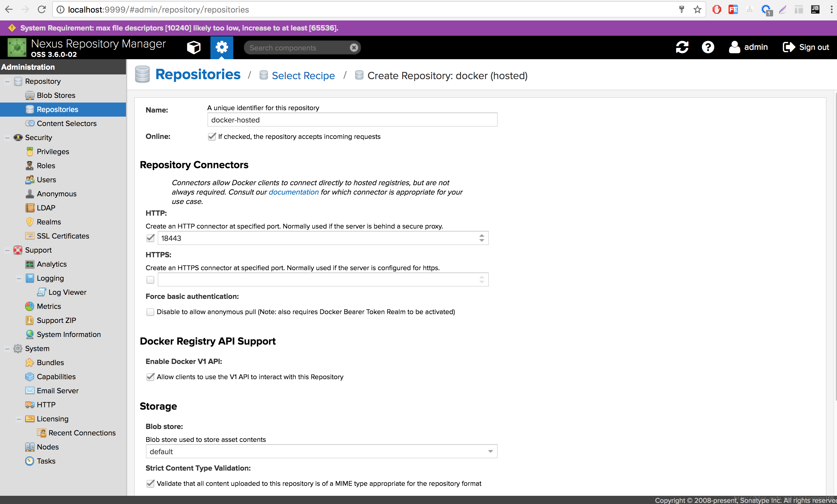Click the Email Server envelope icon
Viewport: 837px width, 504px height.
(30, 391)
